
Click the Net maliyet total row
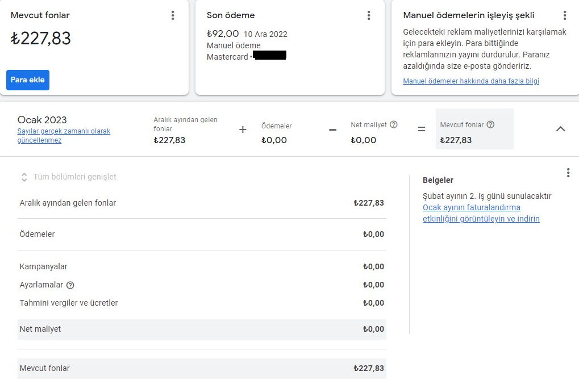point(202,330)
